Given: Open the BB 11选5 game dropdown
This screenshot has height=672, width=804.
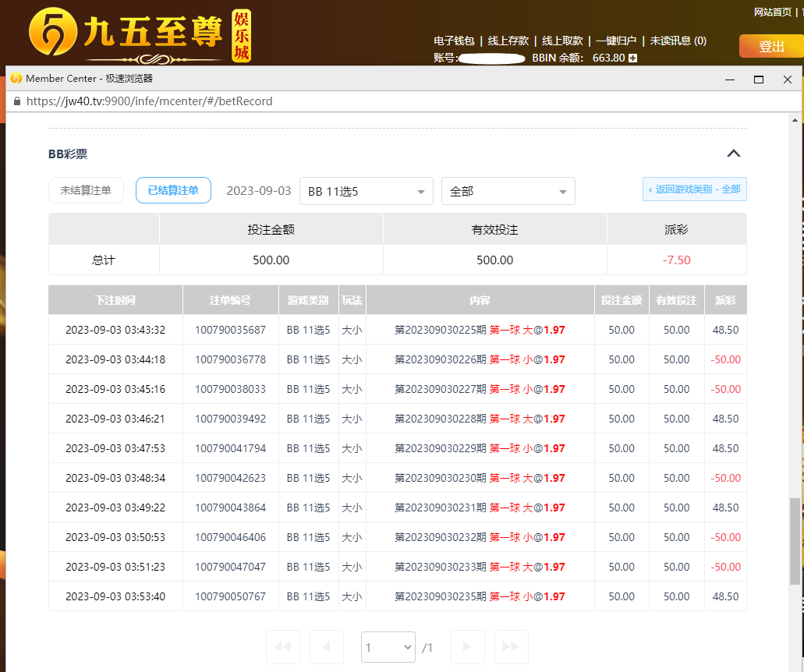Looking at the screenshot, I should coord(366,191).
